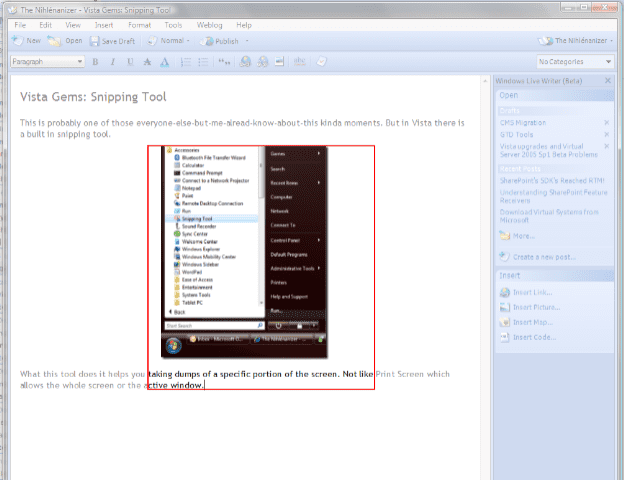The image size is (624, 480).
Task: Click Insert Code... in sidebar
Action: [x=528, y=338]
